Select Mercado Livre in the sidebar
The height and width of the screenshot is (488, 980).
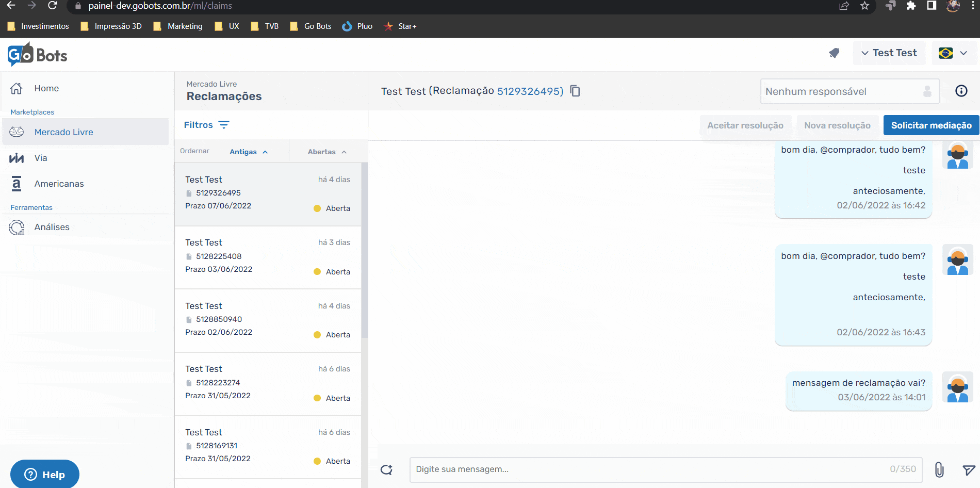[86, 132]
